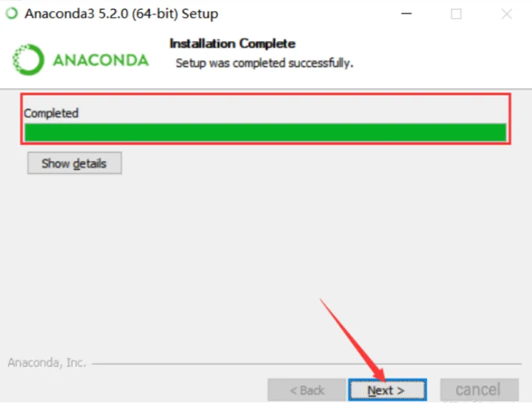Select the Completed status label

[x=51, y=113]
